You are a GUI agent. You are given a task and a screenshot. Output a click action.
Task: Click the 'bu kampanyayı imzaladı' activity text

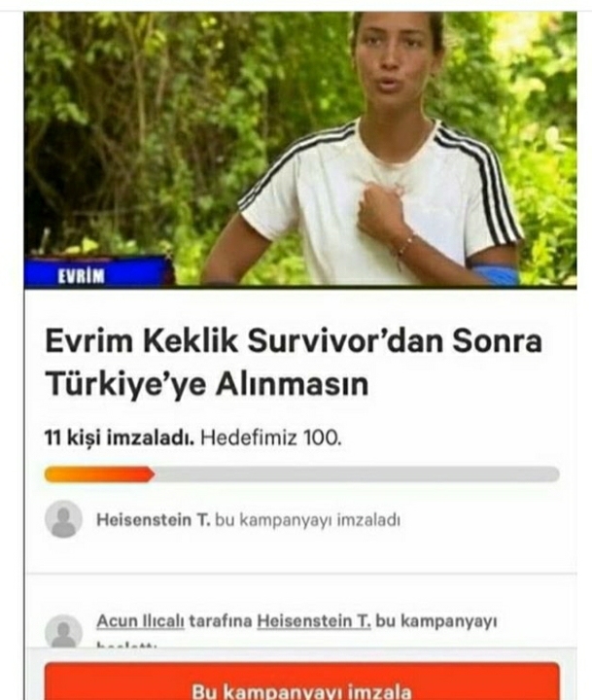pos(307,520)
